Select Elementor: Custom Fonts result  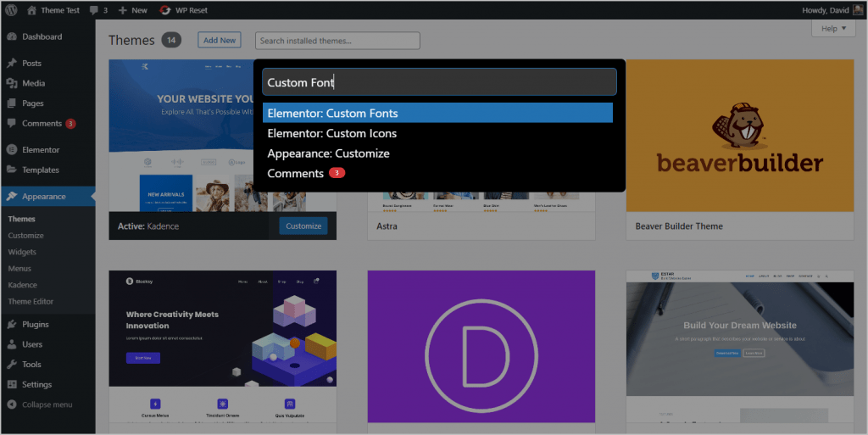437,113
